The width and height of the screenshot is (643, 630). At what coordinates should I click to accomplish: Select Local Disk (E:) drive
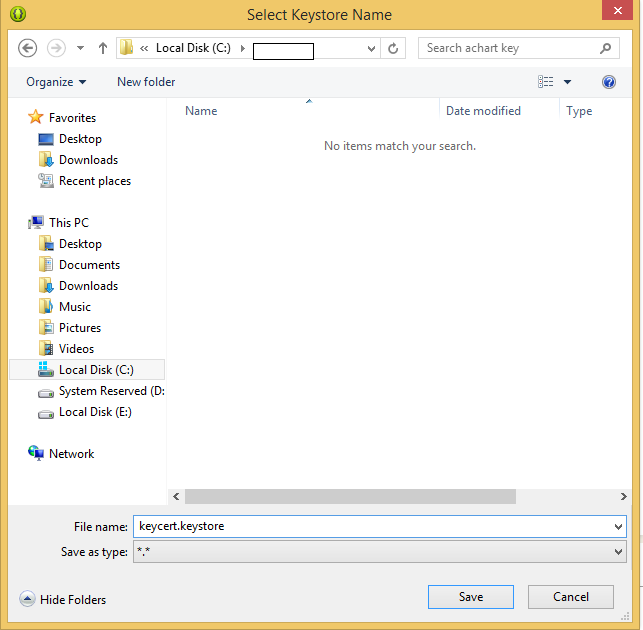pos(94,412)
